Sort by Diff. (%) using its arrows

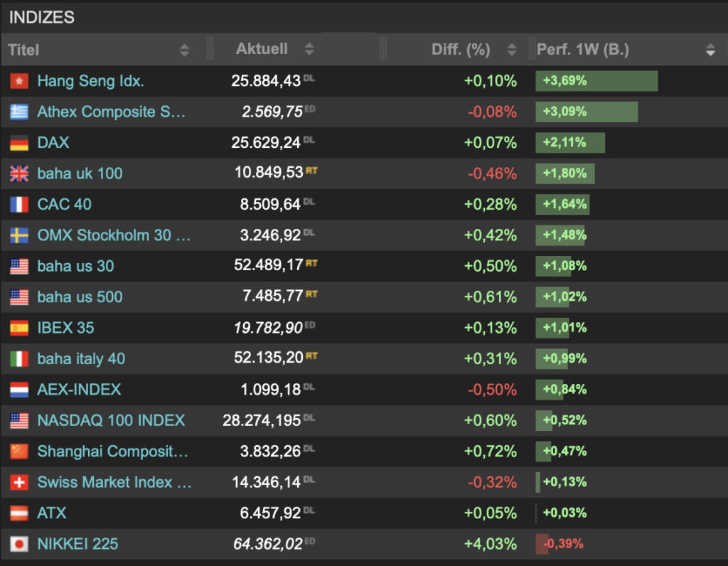(x=512, y=49)
